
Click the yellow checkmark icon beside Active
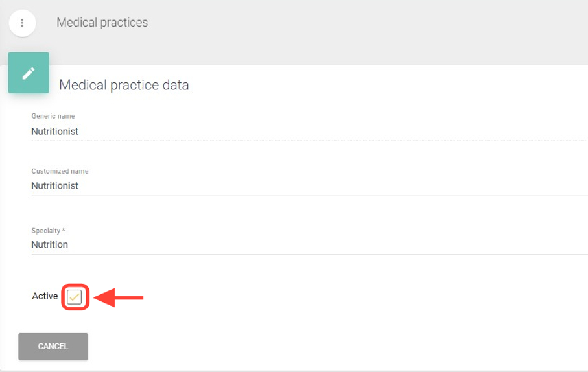click(75, 297)
